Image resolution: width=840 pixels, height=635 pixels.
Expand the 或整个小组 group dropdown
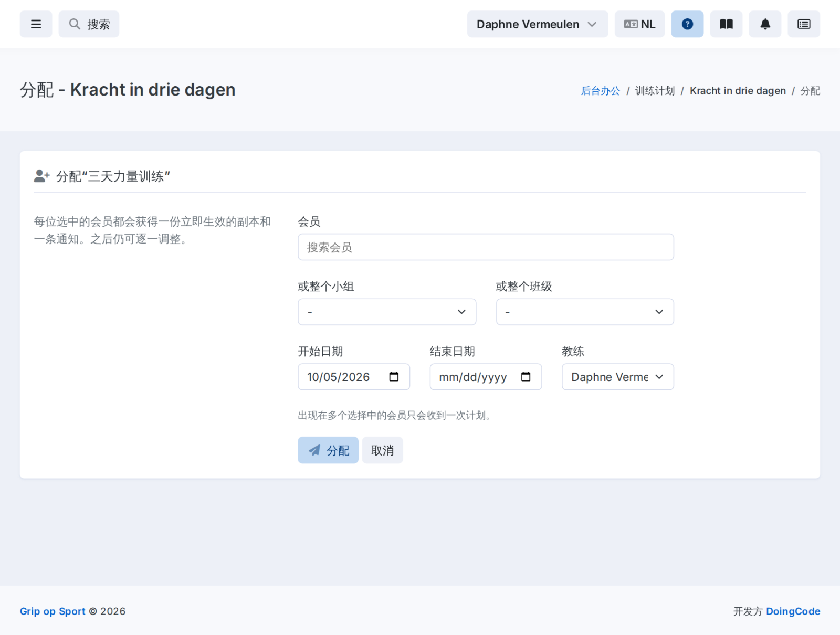click(387, 312)
